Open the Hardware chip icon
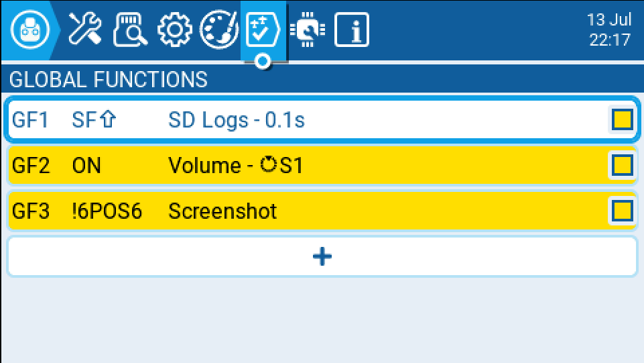This screenshot has height=363, width=644. [308, 30]
